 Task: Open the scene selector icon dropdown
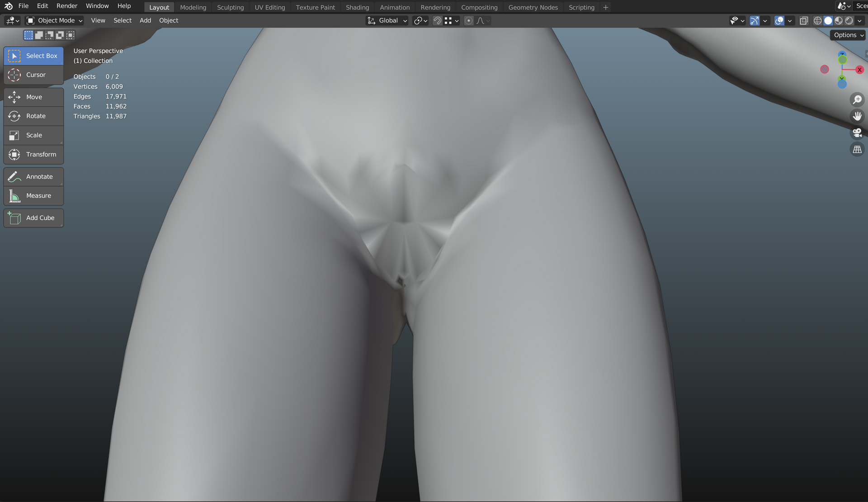[844, 6]
